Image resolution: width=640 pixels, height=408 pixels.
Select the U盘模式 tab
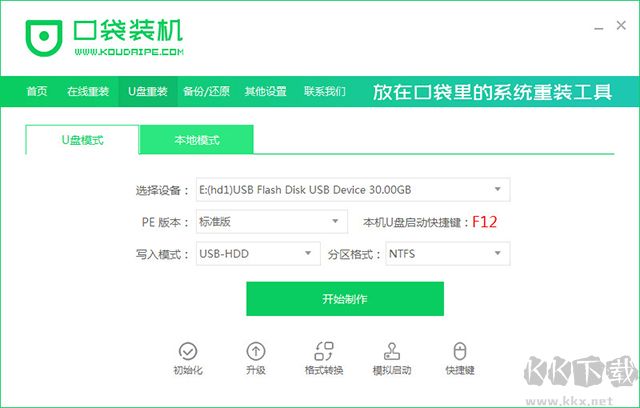pos(82,140)
